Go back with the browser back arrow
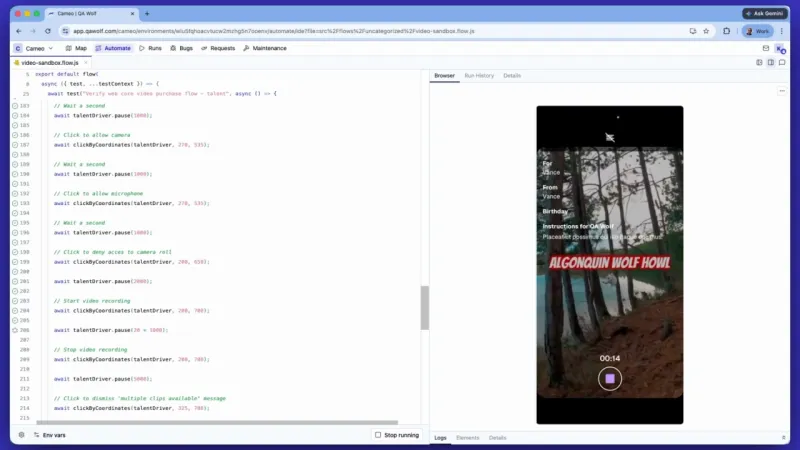Viewport: 800px width, 450px height. click(19, 31)
